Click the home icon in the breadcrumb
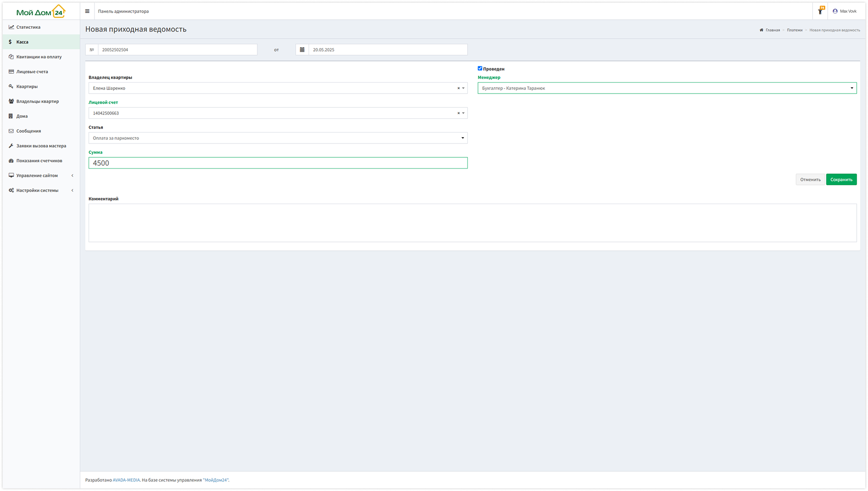Image resolution: width=868 pixels, height=491 pixels. 762,30
